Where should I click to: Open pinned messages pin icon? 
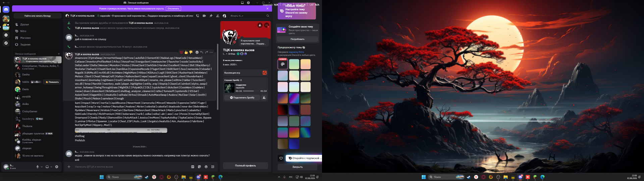(x=211, y=16)
